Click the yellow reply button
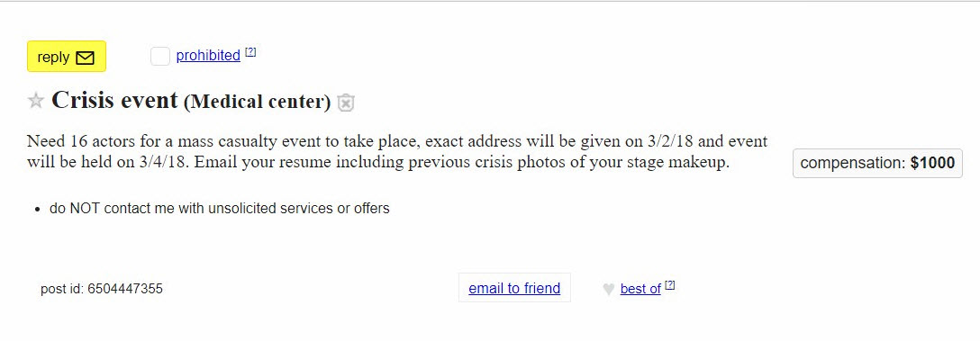The height and width of the screenshot is (341, 980). point(67,57)
